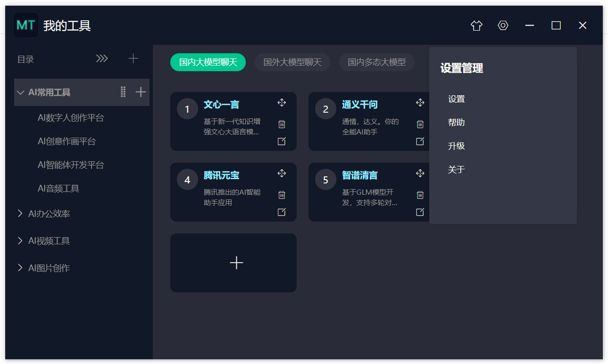Viewport: 608px width, 364px height.
Task: Click the MT app logo
Action: (x=26, y=25)
